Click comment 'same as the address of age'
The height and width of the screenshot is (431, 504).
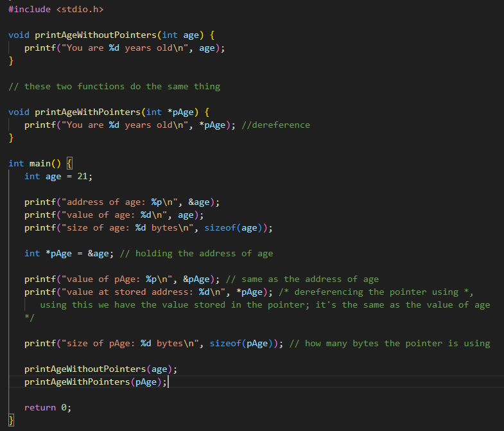(x=302, y=279)
